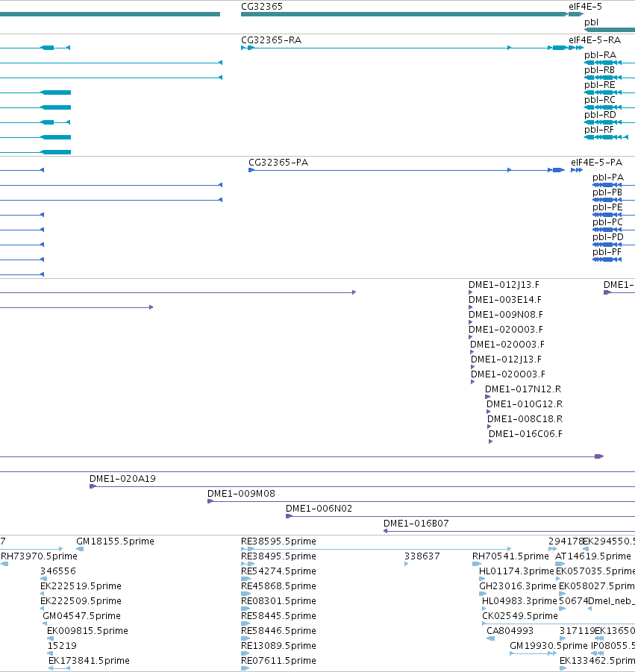Open the RE54274.5prime EST label

click(x=278, y=571)
